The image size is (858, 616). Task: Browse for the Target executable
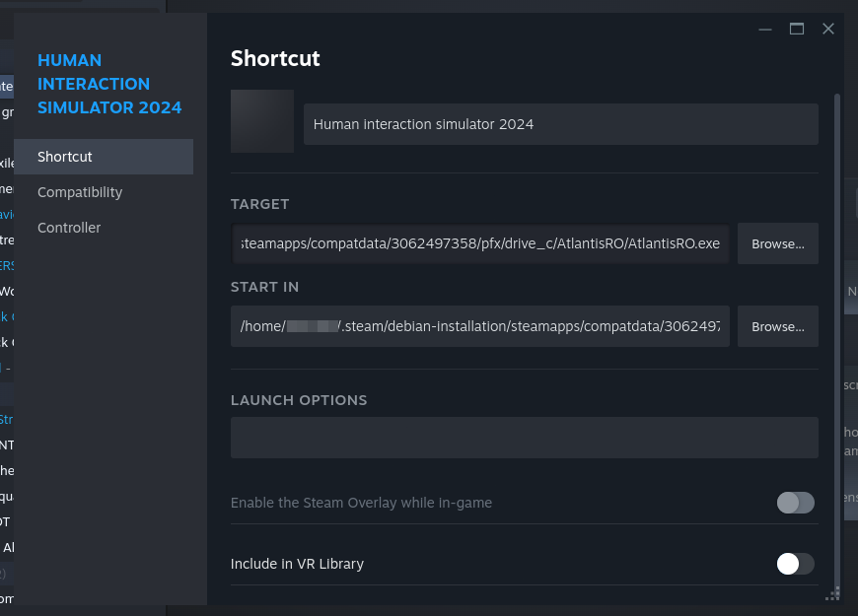point(777,243)
